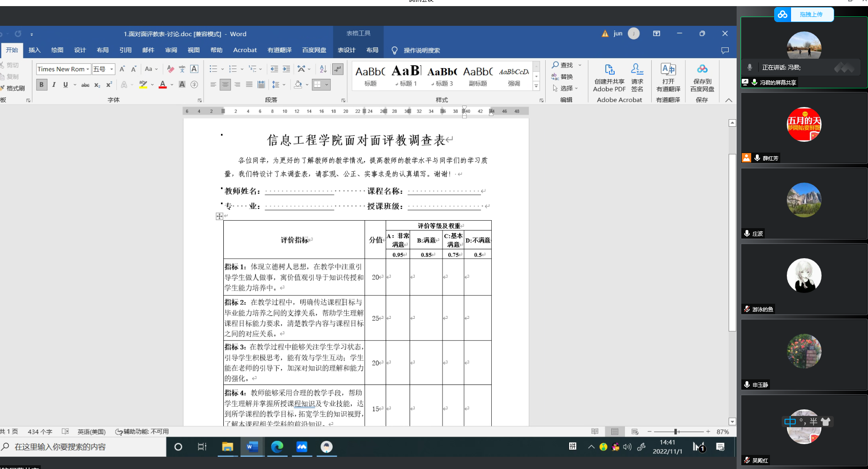Save to Baidu Netdisk
Image resolution: width=868 pixels, height=469 pixels.
[702, 78]
